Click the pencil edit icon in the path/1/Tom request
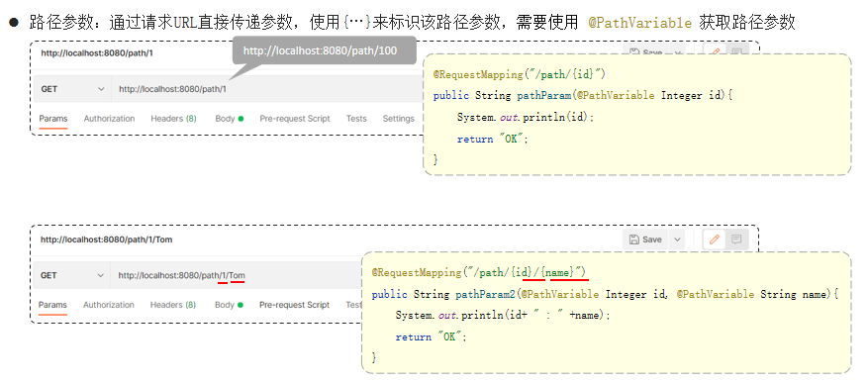 tap(715, 240)
